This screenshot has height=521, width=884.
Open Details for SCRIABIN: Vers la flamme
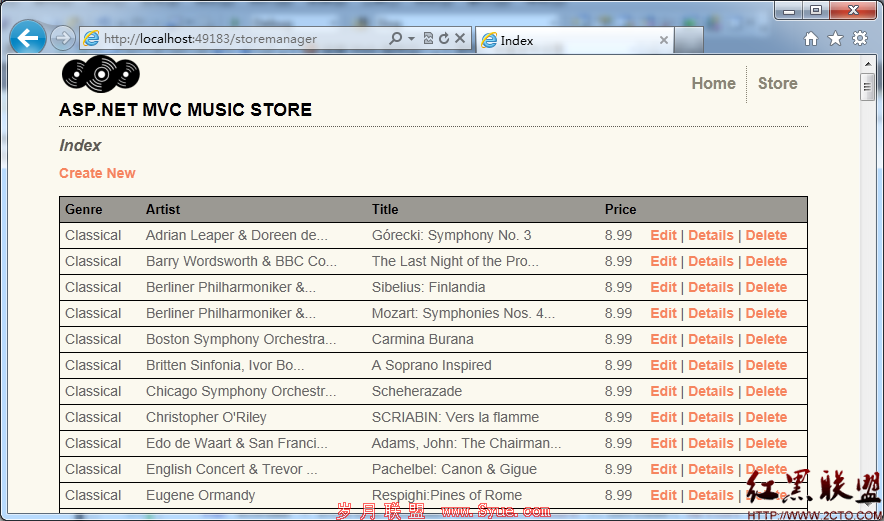click(x=711, y=417)
